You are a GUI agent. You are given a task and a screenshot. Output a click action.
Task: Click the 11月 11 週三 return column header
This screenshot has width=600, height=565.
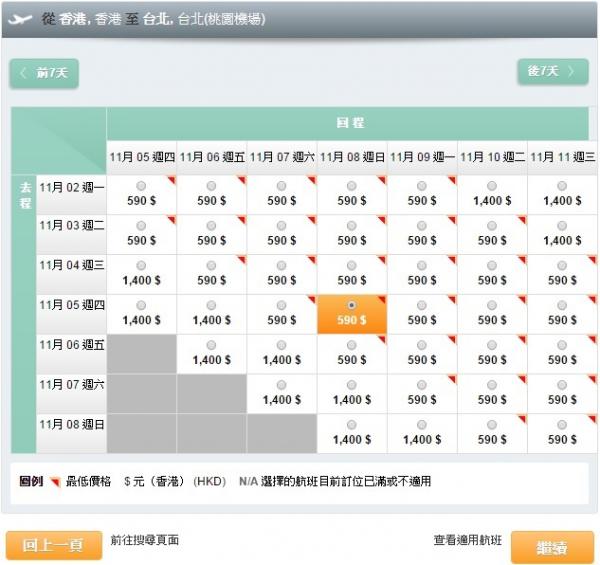pyautogui.click(x=562, y=157)
